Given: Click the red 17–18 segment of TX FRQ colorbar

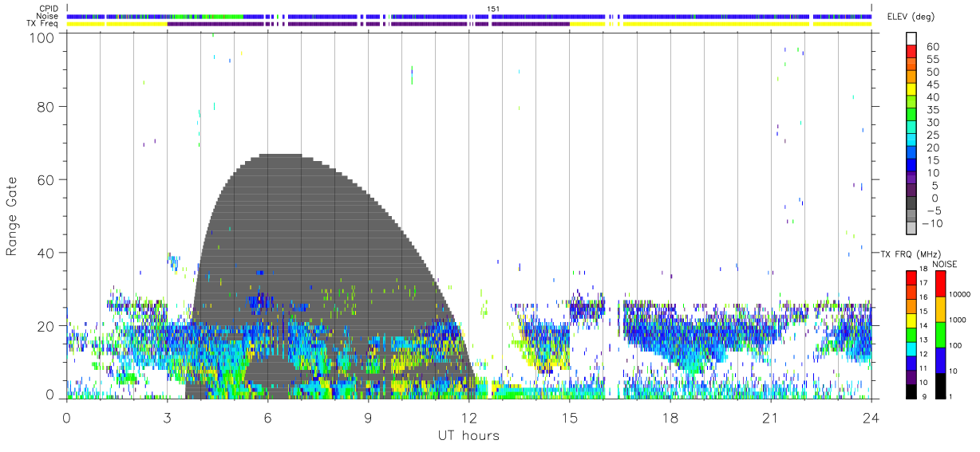Looking at the screenshot, I should 911,279.
